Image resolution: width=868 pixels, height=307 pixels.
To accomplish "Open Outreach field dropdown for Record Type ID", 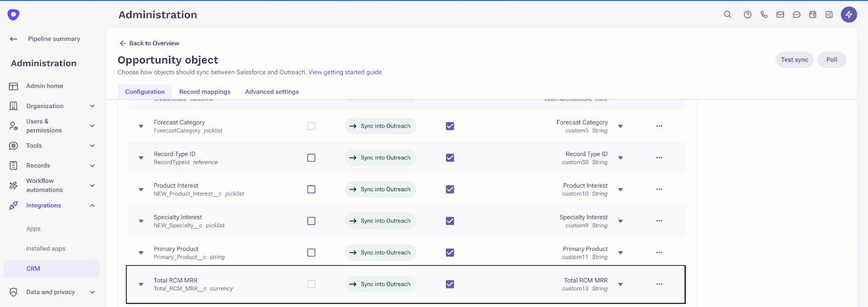I will [x=621, y=158].
